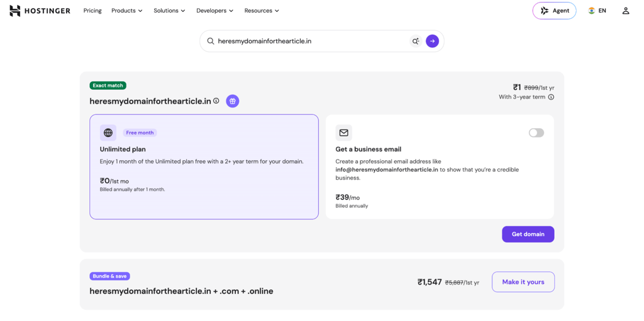Click info icon next to 3-year term
644x321 pixels.
coord(551,97)
